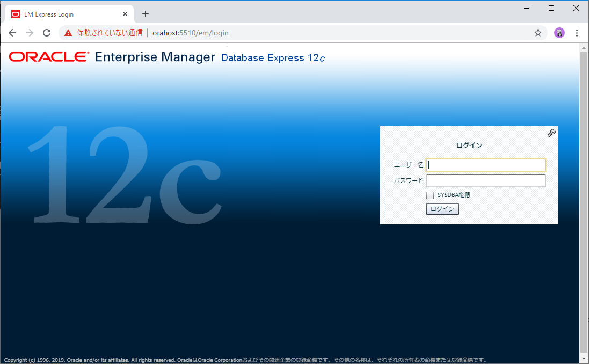This screenshot has height=364, width=589.
Task: Click the パスワード label
Action: point(408,181)
